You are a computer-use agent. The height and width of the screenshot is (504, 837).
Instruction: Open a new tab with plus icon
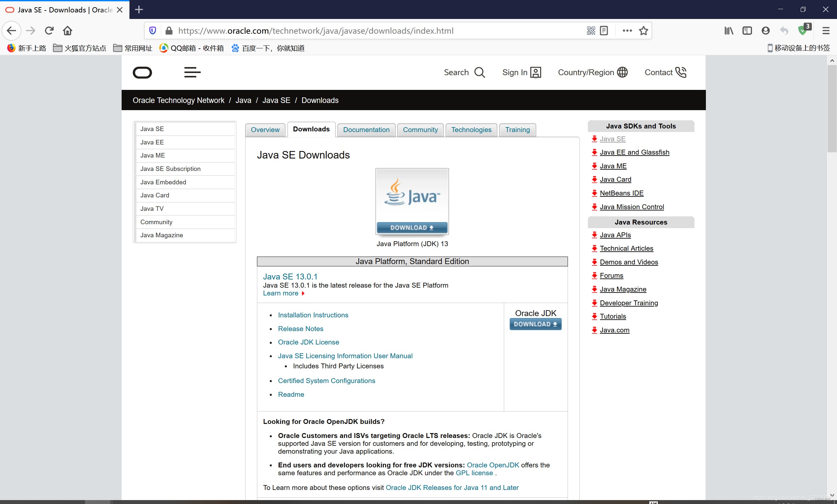coord(139,9)
